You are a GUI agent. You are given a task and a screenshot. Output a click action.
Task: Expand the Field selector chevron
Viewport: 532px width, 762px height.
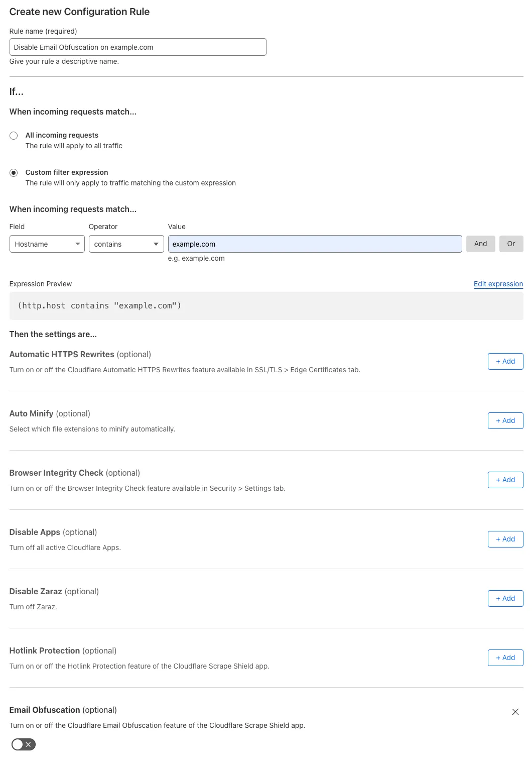pyautogui.click(x=78, y=244)
